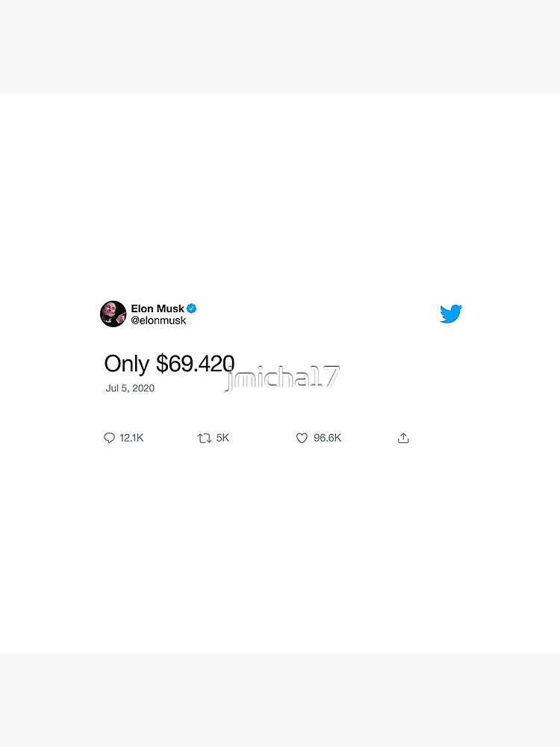
Task: Click the blue Twitter bird logo
Action: pos(451,314)
